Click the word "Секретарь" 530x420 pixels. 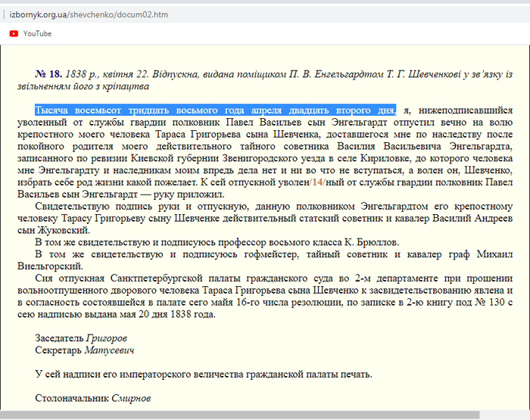[58, 350]
